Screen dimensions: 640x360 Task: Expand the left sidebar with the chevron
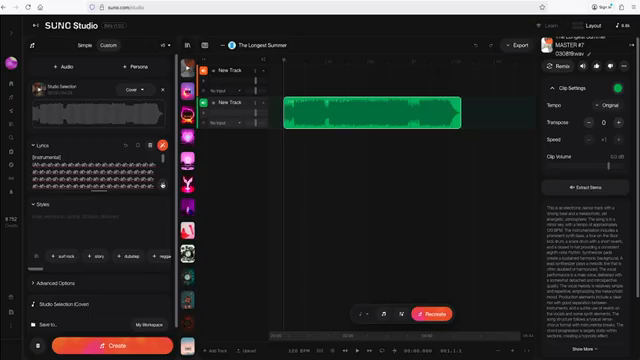pyautogui.click(x=11, y=33)
